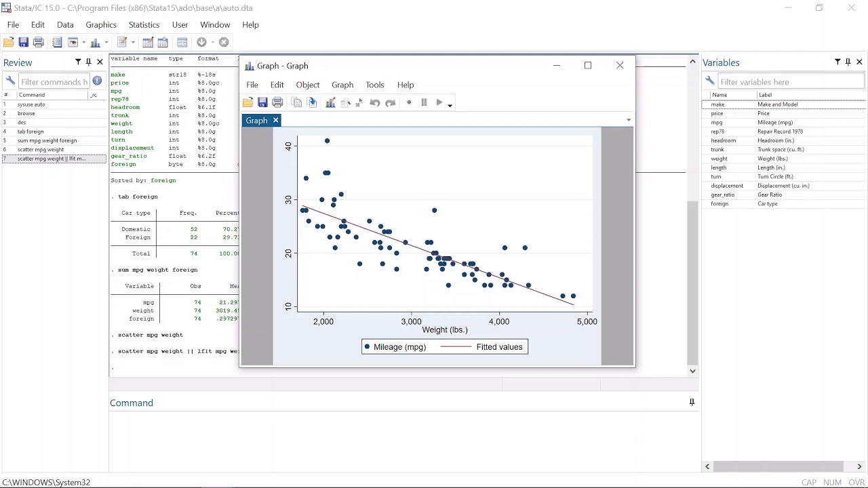Click the Variables panel filter funnel icon
The height and width of the screenshot is (488, 868).
click(837, 62)
